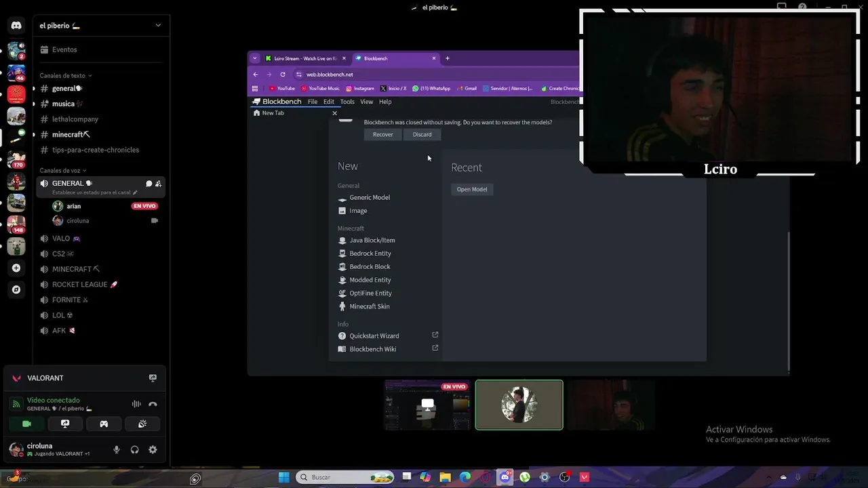Collapse the Canales de voz category
This screenshot has width=868, height=488.
[x=63, y=170]
